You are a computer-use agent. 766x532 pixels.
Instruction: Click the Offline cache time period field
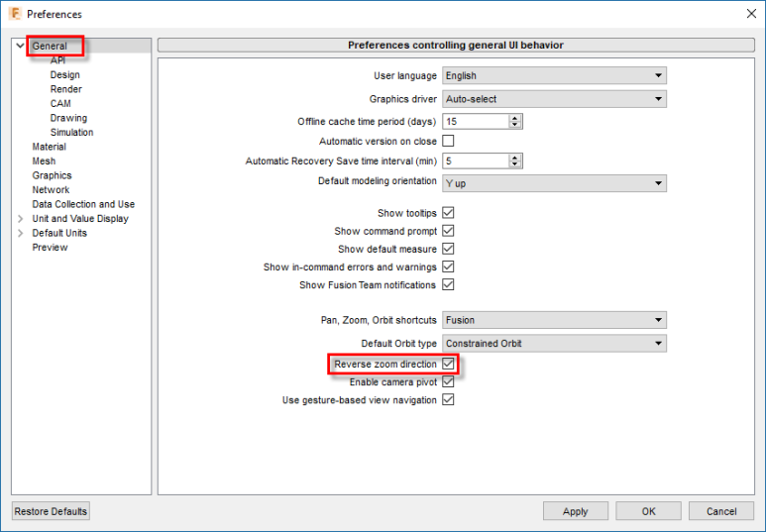click(x=476, y=122)
